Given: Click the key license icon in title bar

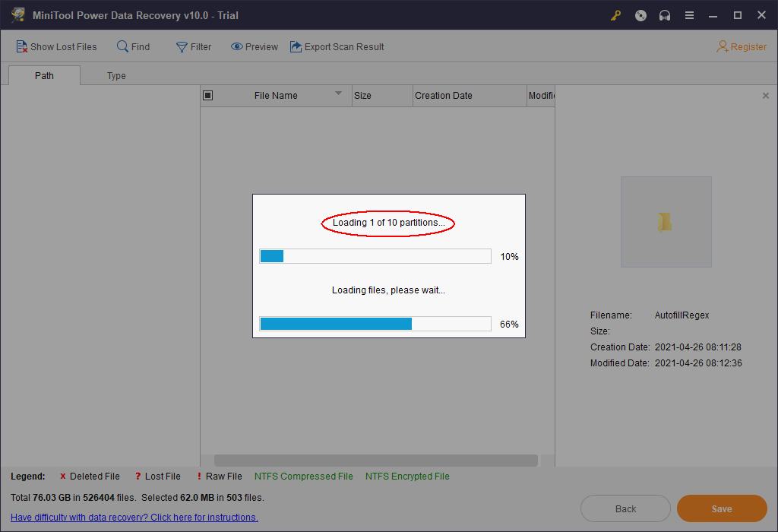Looking at the screenshot, I should click(615, 15).
